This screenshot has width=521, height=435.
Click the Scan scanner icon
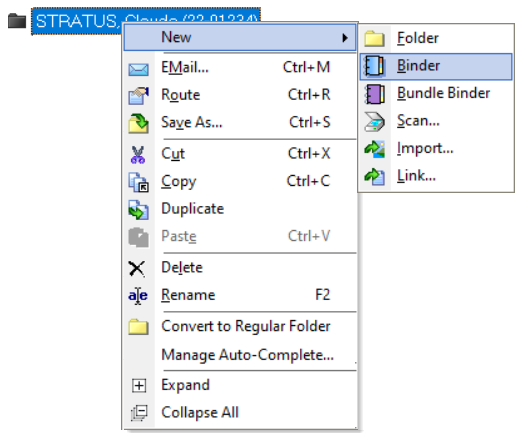[x=374, y=121]
